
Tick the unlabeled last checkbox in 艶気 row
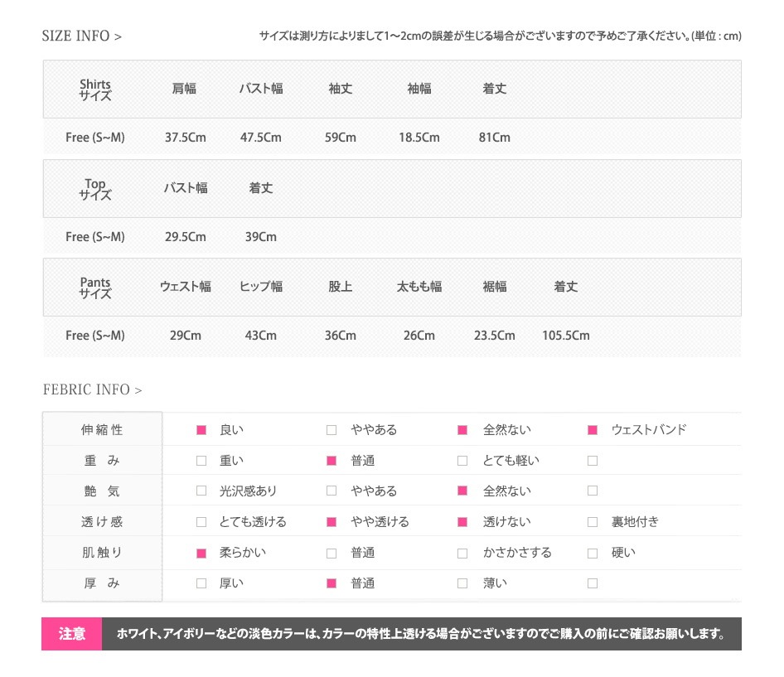point(593,491)
